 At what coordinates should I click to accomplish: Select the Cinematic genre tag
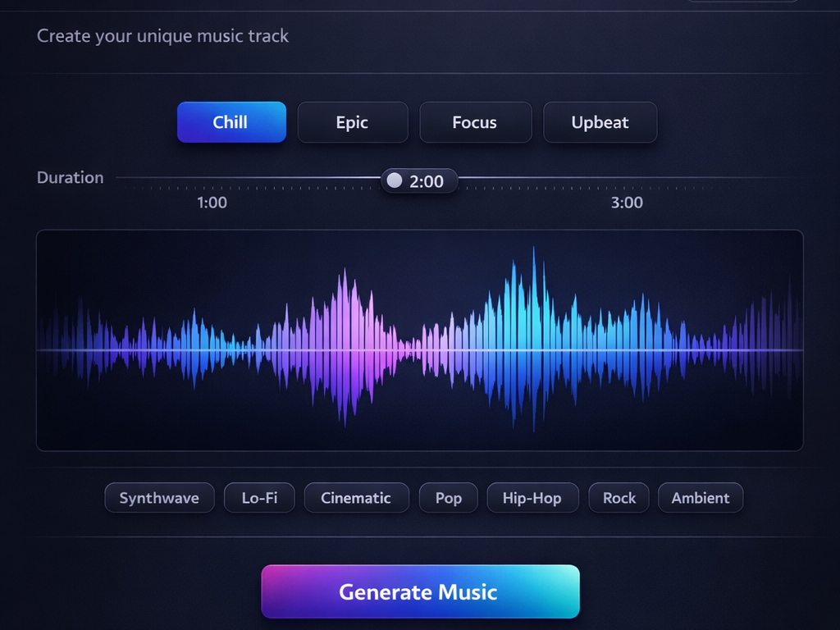[x=356, y=497]
